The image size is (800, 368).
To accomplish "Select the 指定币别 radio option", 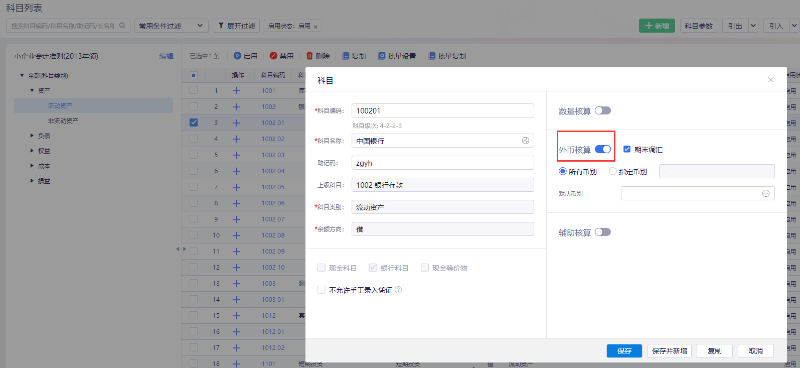I will pyautogui.click(x=613, y=171).
